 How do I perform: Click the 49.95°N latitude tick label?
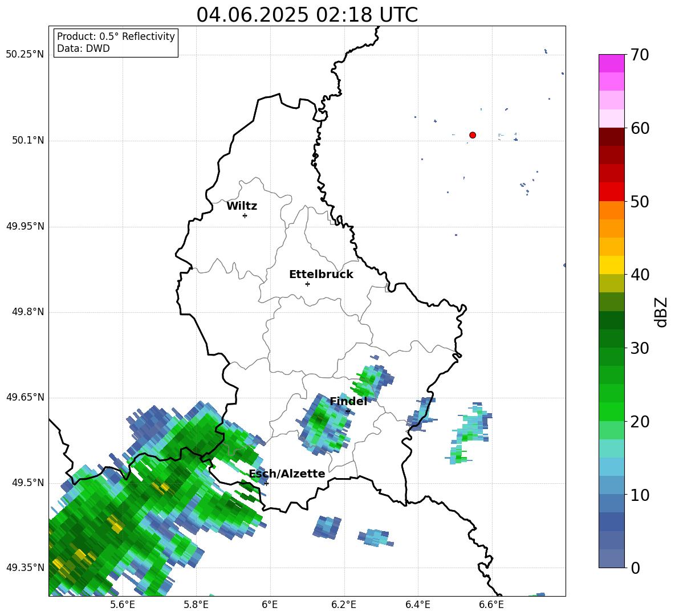(x=25, y=226)
